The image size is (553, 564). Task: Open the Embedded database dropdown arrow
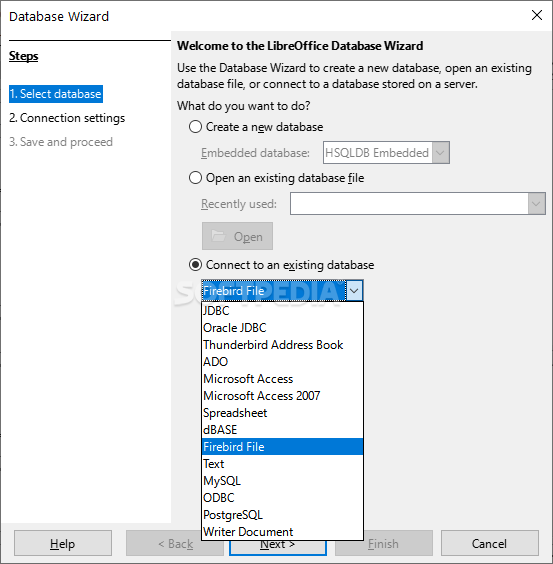pos(440,153)
